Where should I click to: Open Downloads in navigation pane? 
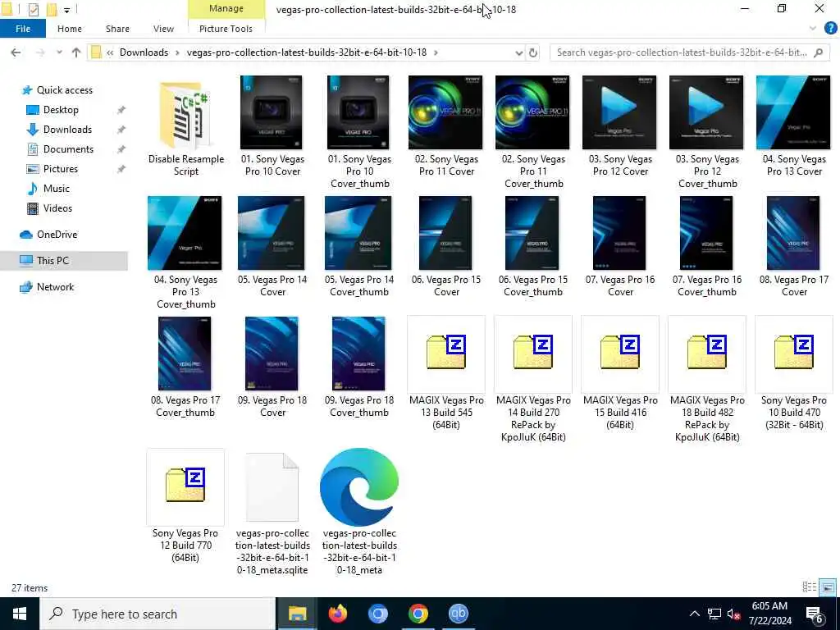pyautogui.click(x=67, y=130)
